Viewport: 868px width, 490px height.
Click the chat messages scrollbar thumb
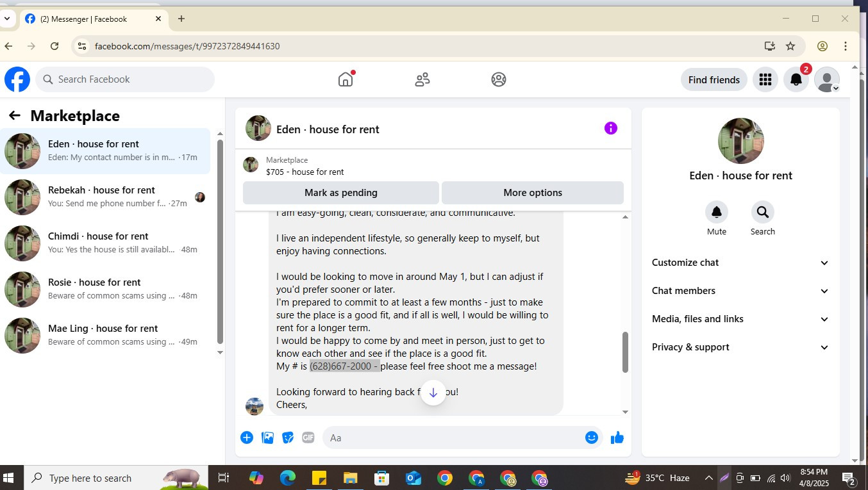[x=625, y=352]
